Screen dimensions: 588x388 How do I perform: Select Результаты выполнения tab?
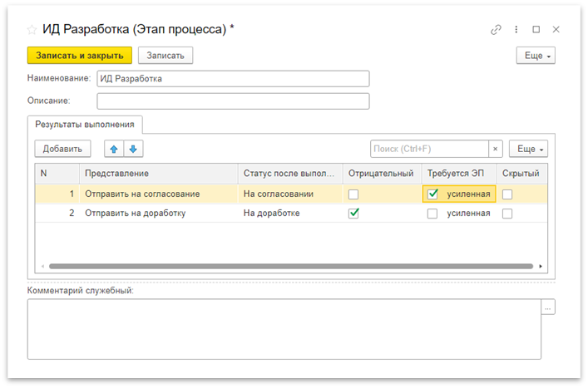tap(86, 124)
